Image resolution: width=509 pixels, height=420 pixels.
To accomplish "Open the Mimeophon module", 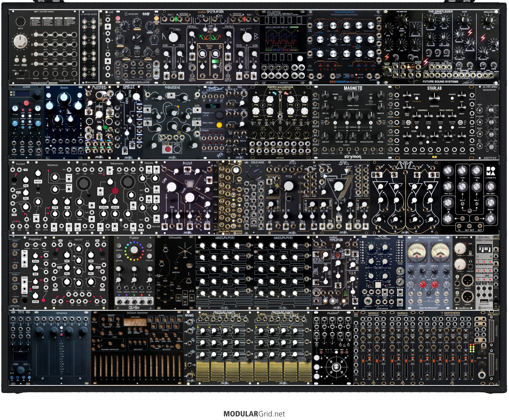I will pos(336,273).
